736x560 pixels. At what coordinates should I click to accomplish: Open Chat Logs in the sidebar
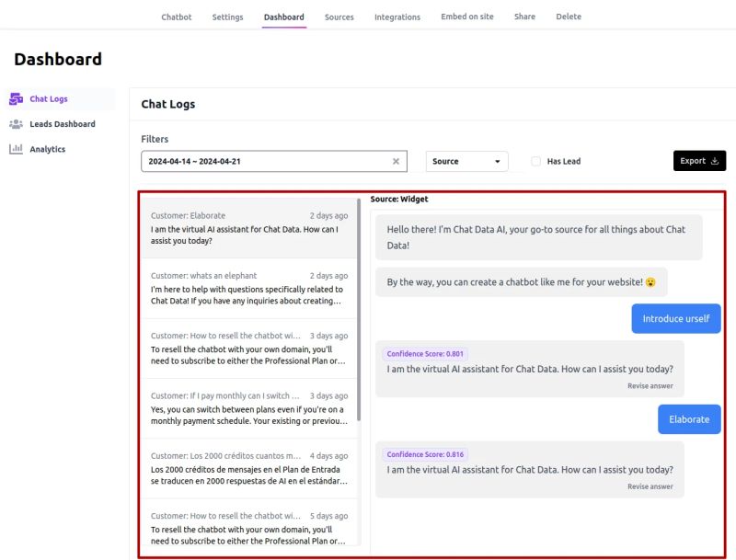click(61, 99)
